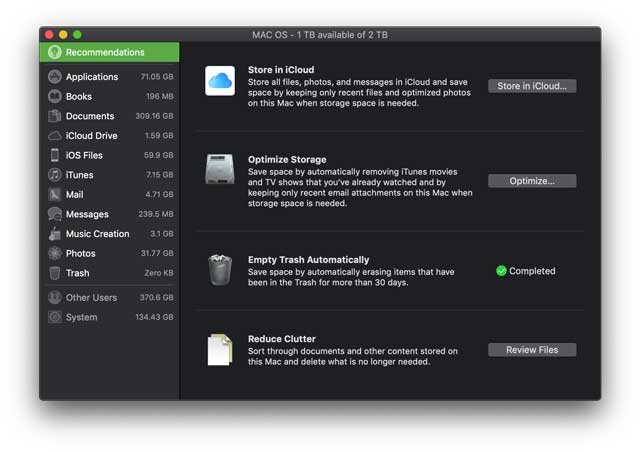Select the Photos category

109,253
